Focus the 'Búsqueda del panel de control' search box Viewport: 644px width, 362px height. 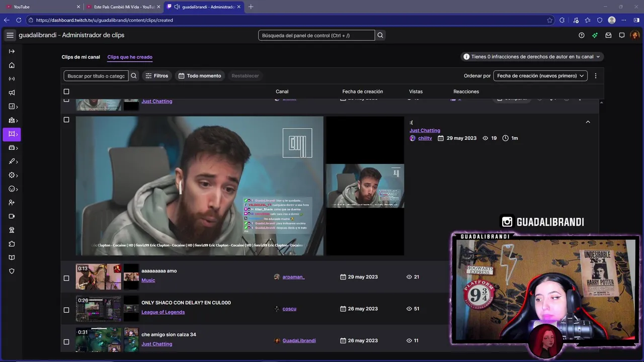click(x=316, y=35)
